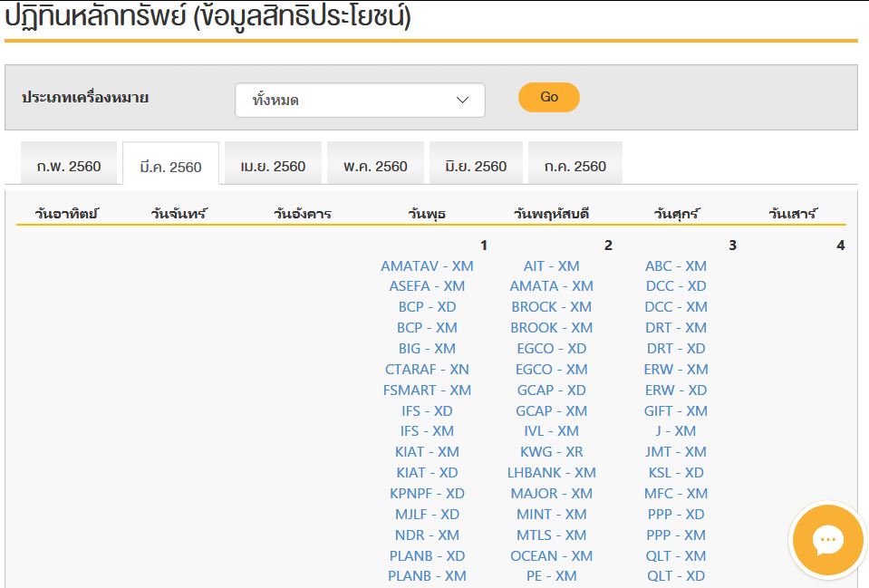The width and height of the screenshot is (869, 588).
Task: Open the DCC - XM link
Action: [676, 307]
